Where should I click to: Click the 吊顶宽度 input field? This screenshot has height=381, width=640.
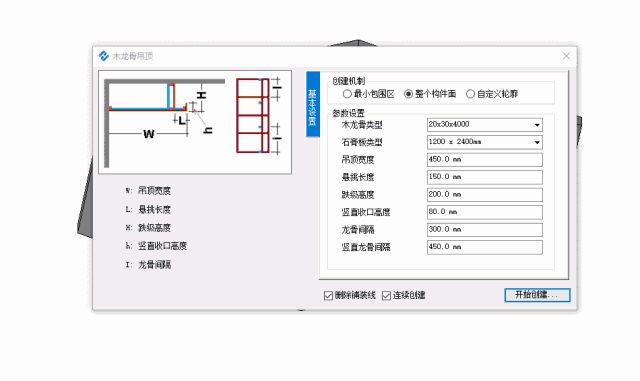484,160
